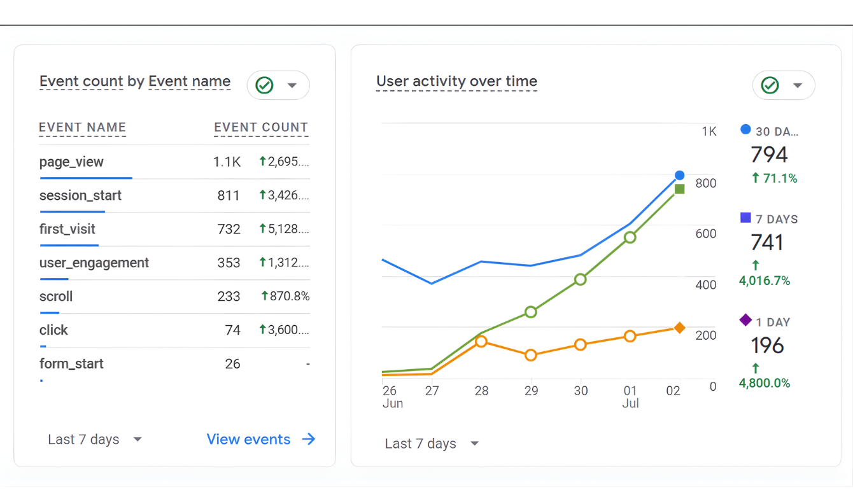Screen dimensions: 853x504
Task: Click green checkmark in User activity card
Action: pos(770,85)
